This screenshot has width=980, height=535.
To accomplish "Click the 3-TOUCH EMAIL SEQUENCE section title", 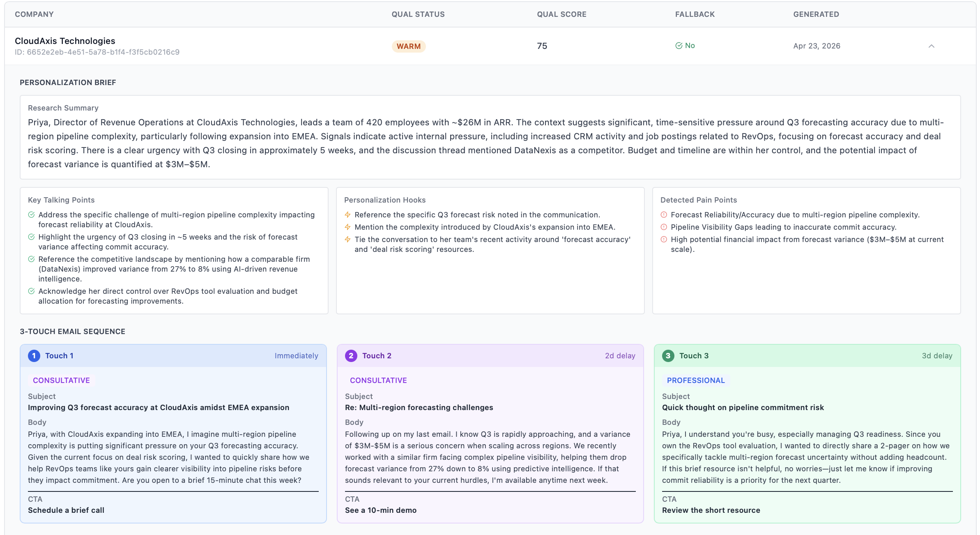I will point(72,332).
